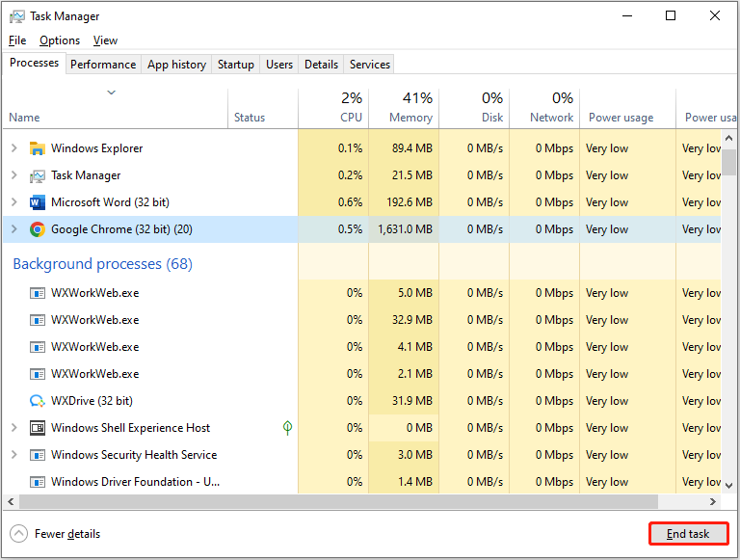Image resolution: width=740 pixels, height=560 pixels.
Task: Switch to the Details tab
Action: pos(321,65)
